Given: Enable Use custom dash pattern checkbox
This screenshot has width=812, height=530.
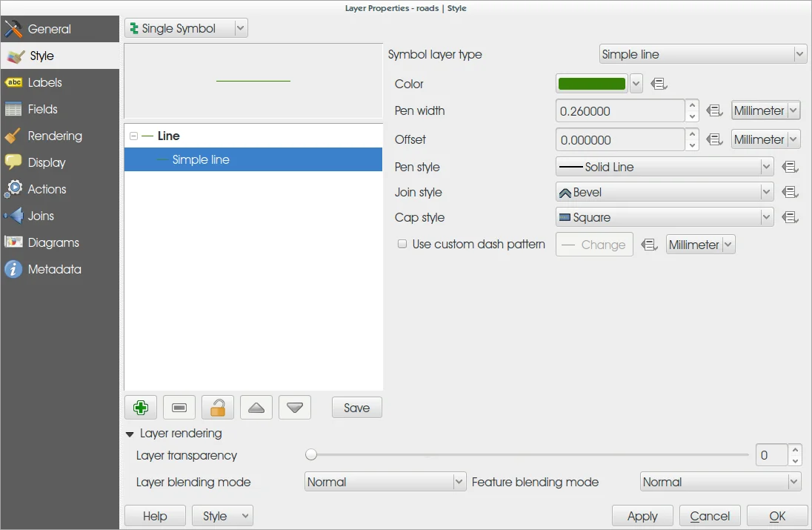Looking at the screenshot, I should pyautogui.click(x=402, y=244).
